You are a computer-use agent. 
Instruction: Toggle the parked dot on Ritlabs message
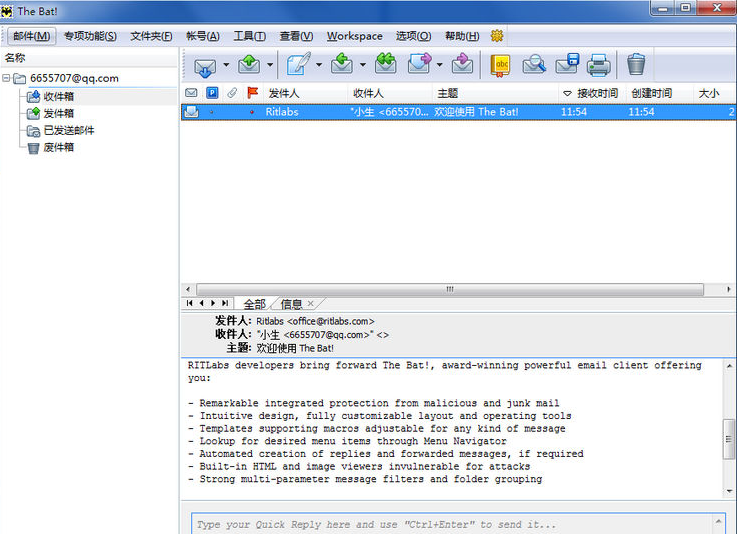(x=212, y=112)
